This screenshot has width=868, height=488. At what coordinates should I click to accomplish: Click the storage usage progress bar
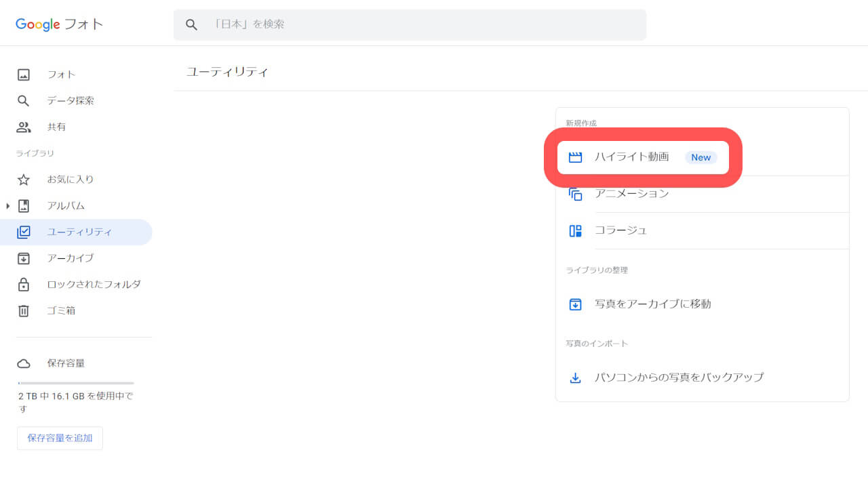click(x=76, y=383)
